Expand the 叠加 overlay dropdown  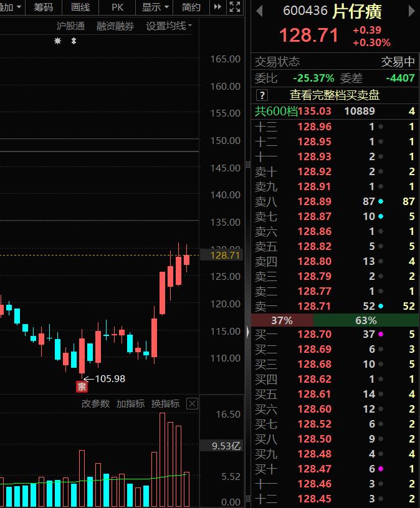tap(11, 7)
